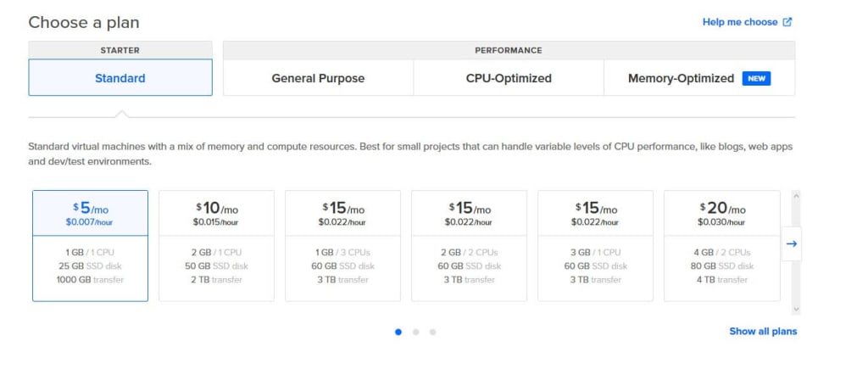Image resolution: width=868 pixels, height=369 pixels.
Task: Select the $10/mo 2 GB plan
Action: (216, 245)
